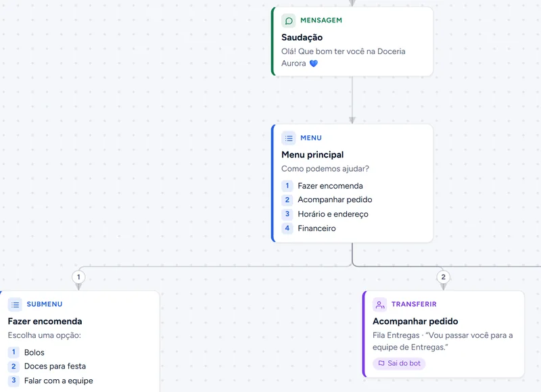The width and height of the screenshot is (541, 392).
Task: Click the 'Como podemos ajudar?' prompt text
Action: [325, 168]
